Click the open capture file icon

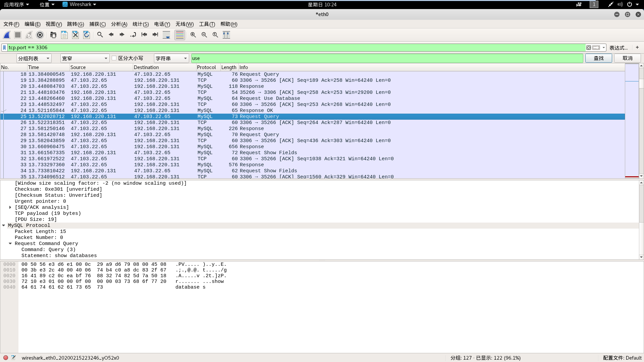(53, 35)
